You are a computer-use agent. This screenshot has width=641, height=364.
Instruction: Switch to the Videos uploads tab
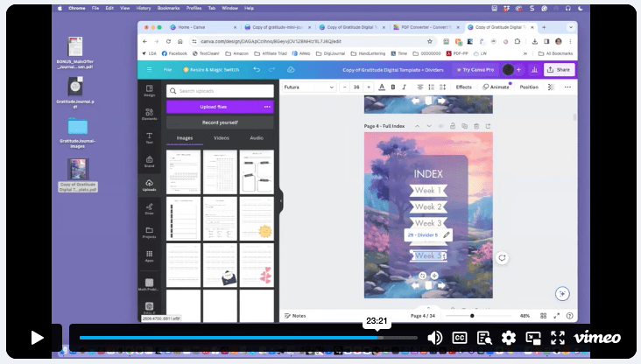[221, 137]
